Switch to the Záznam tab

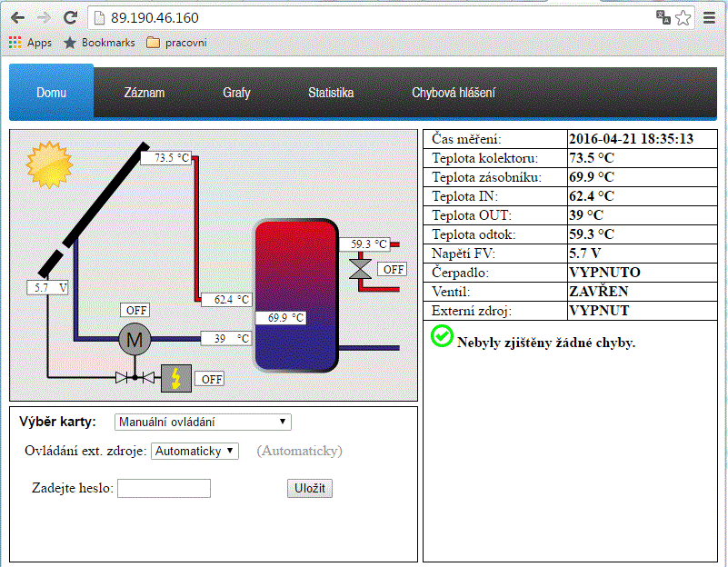pos(145,93)
